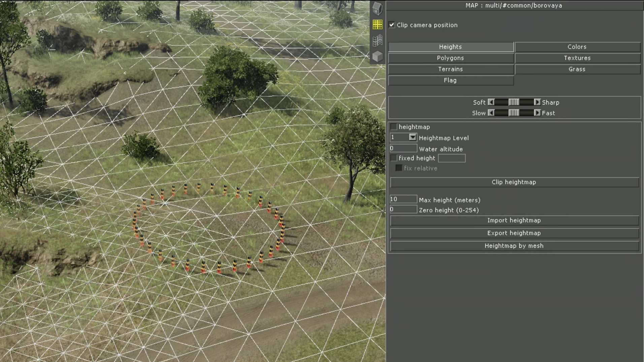Click right arrow toward Fast
The width and height of the screenshot is (644, 362).
[x=537, y=113]
